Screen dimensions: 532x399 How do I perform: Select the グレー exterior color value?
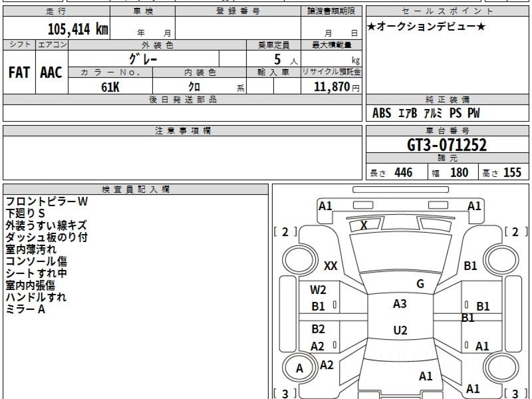tap(143, 59)
